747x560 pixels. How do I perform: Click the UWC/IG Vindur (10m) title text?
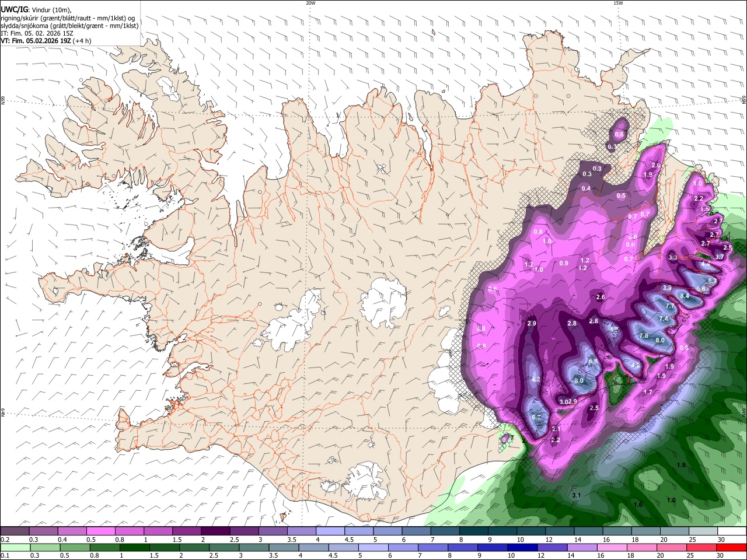click(x=36, y=9)
